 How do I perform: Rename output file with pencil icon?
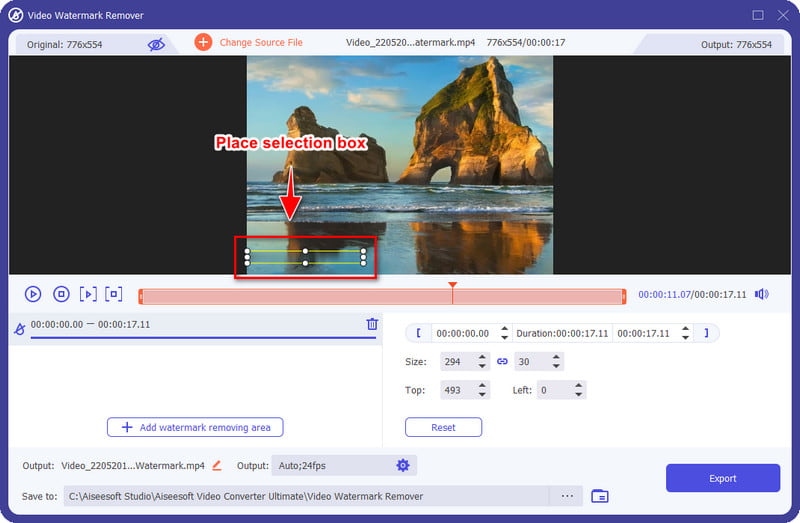pos(217,465)
